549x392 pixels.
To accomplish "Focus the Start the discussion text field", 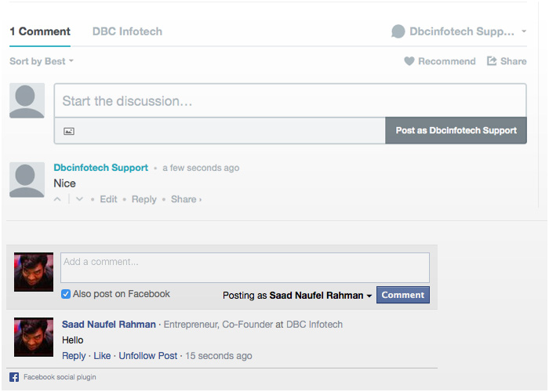I will pos(290,101).
